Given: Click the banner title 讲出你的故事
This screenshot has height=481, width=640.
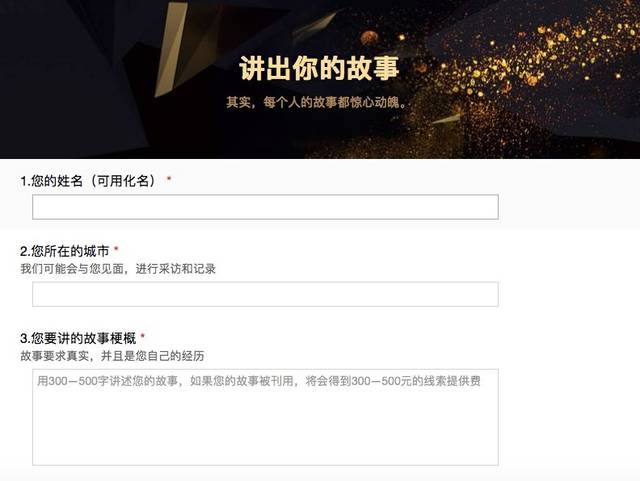Looking at the screenshot, I should click(x=319, y=68).
